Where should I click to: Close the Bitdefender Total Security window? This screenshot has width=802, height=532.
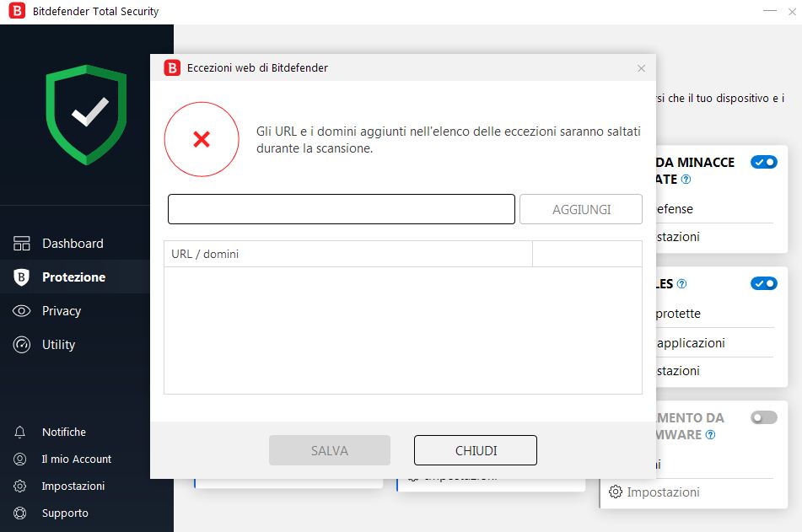tap(792, 12)
